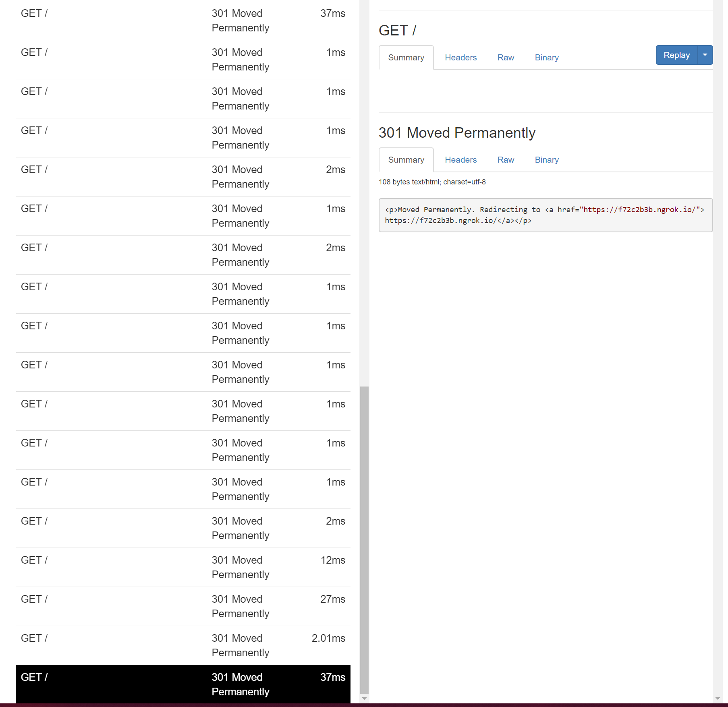
Task: Click the Replay button
Action: [676, 55]
